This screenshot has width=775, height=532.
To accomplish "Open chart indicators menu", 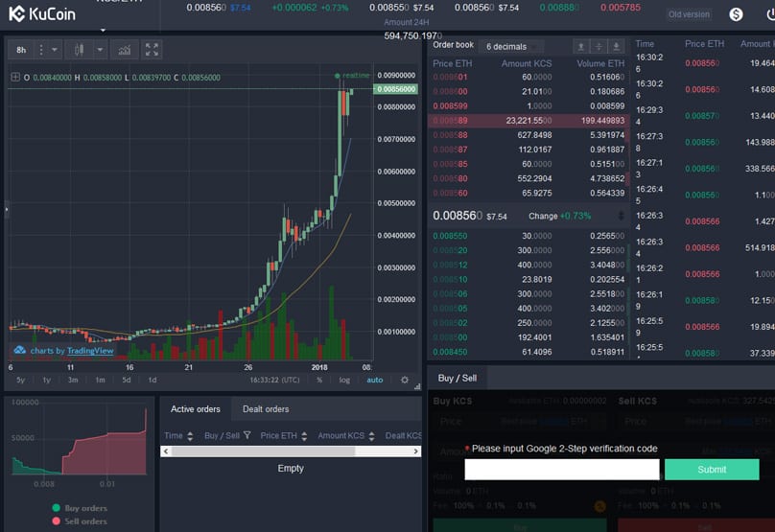I will (x=124, y=50).
